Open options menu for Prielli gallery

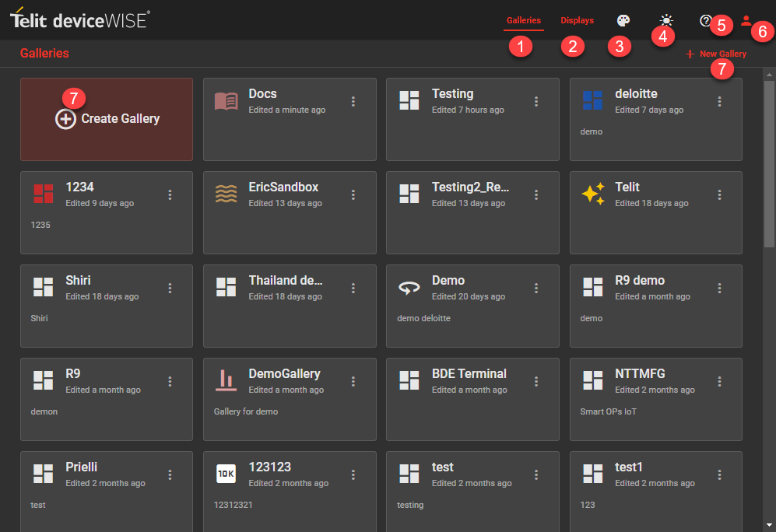[170, 474]
